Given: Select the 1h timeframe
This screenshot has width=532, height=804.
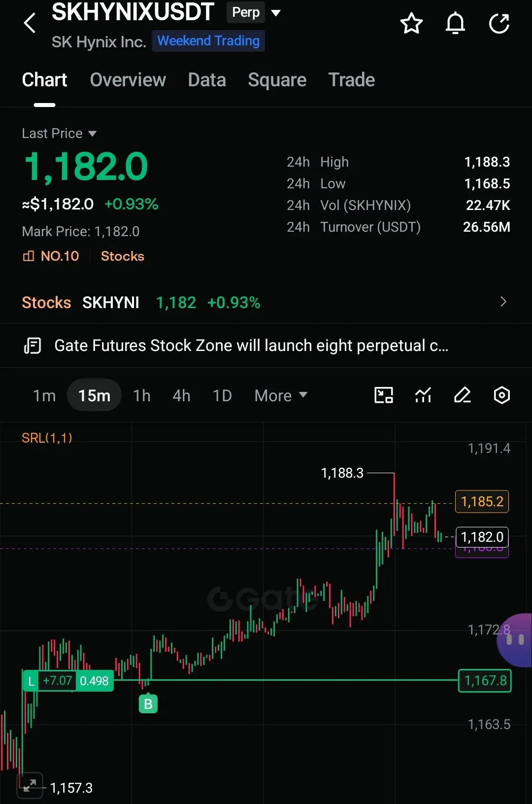Looking at the screenshot, I should 142,395.
